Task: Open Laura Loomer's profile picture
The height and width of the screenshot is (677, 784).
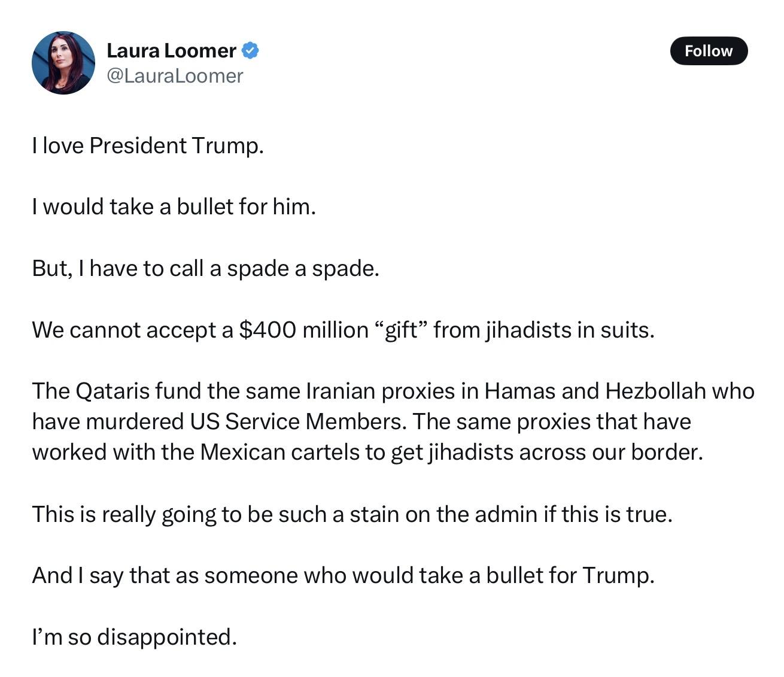Action: pyautogui.click(x=63, y=63)
